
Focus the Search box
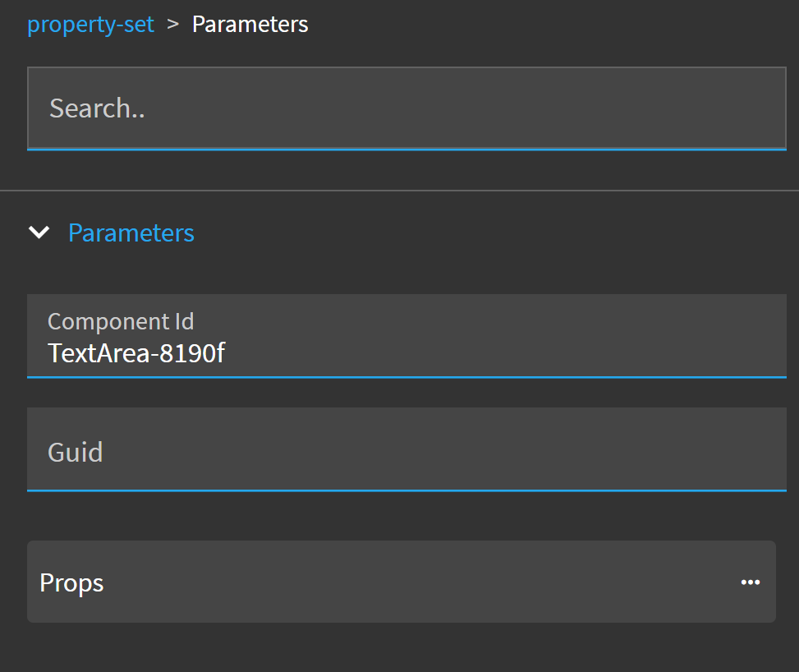pyautogui.click(x=406, y=108)
